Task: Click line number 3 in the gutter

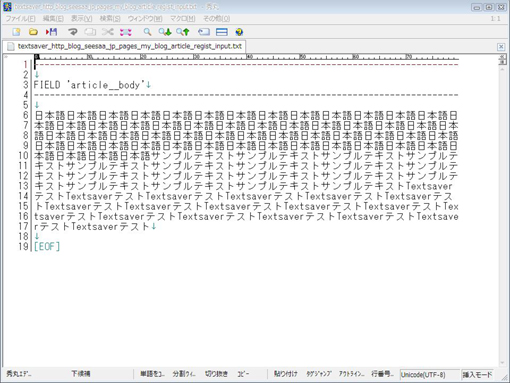Action: click(x=26, y=85)
